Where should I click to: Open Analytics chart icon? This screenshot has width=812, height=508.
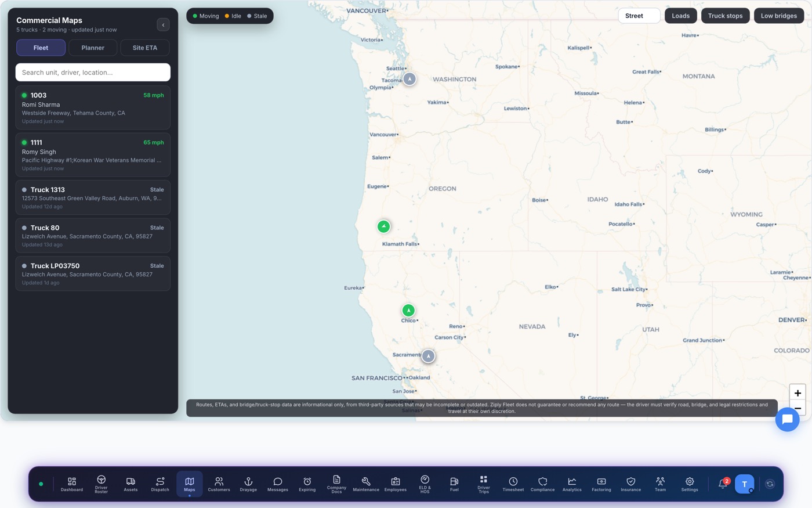572,484
